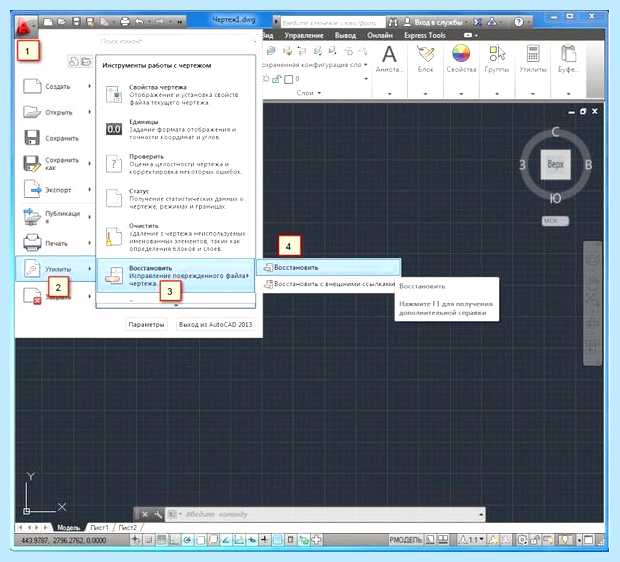Click the command line input field
The width and height of the screenshot is (620, 562).
(x=322, y=515)
